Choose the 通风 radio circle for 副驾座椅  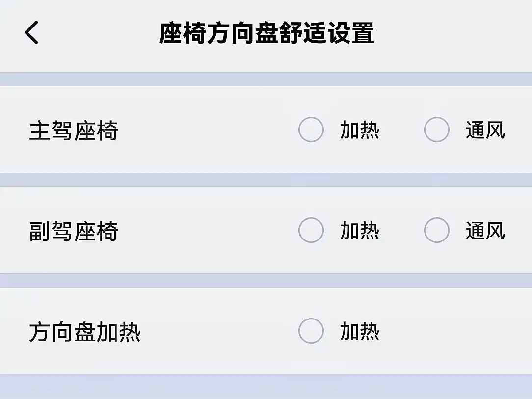click(x=436, y=231)
